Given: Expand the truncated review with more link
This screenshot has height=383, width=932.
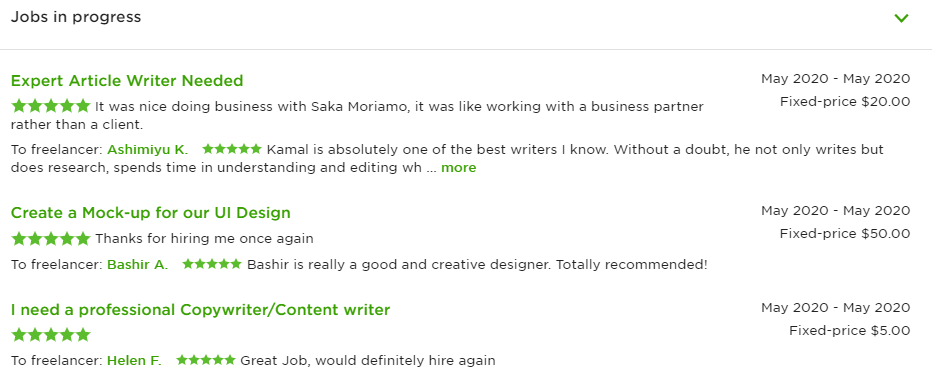Looking at the screenshot, I should pyautogui.click(x=458, y=168).
